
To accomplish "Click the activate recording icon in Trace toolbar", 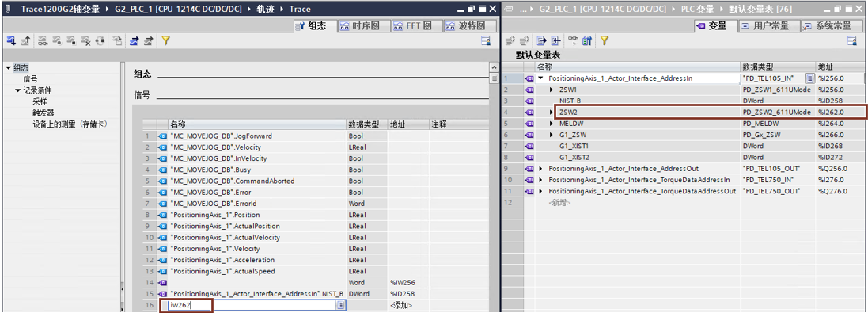I will (57, 40).
